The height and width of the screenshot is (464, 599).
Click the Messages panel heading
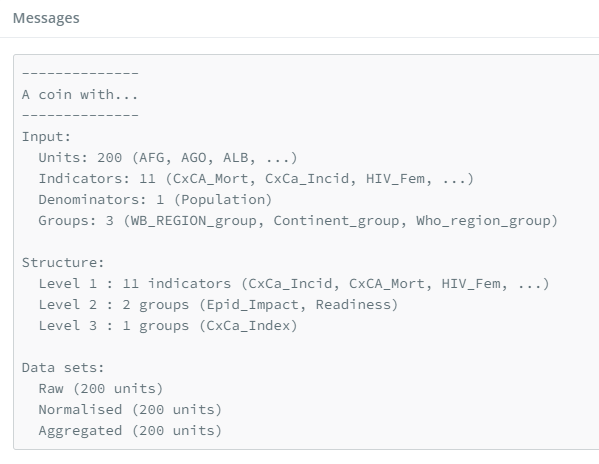46,18
